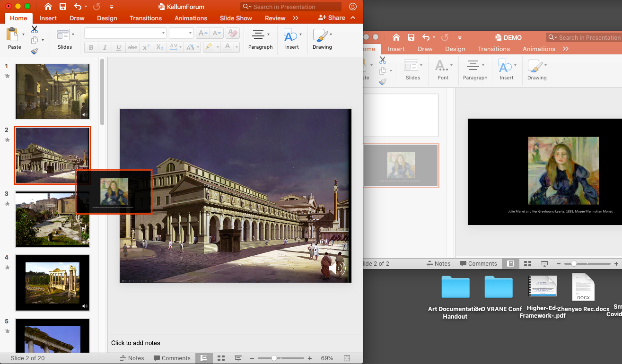
Task: Switch to the Review tab in KellumForum
Action: tap(275, 18)
